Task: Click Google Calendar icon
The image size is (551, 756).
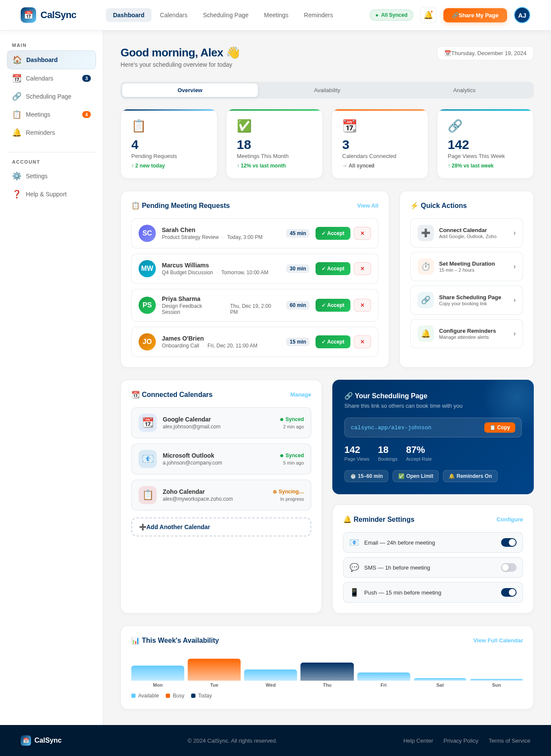Action: pyautogui.click(x=148, y=423)
